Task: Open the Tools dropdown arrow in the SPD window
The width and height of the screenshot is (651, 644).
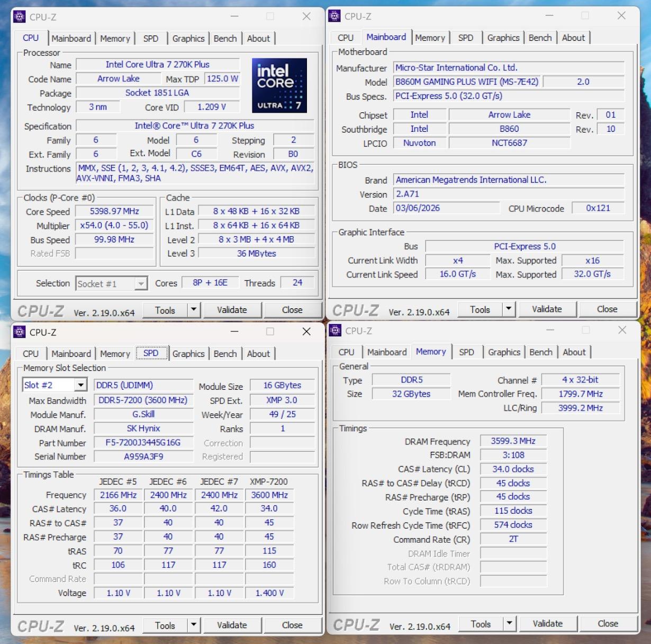Action: pyautogui.click(x=193, y=625)
